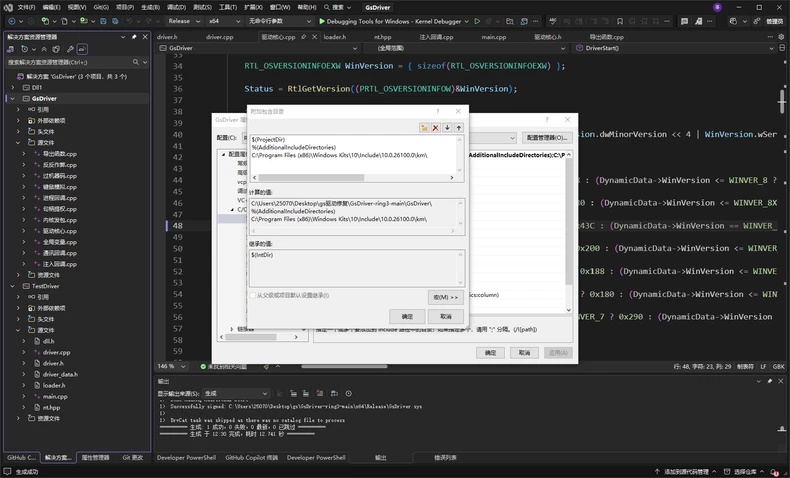Move include entry up with up arrow icon
Image resolution: width=790 pixels, height=478 pixels.
pyautogui.click(x=458, y=128)
